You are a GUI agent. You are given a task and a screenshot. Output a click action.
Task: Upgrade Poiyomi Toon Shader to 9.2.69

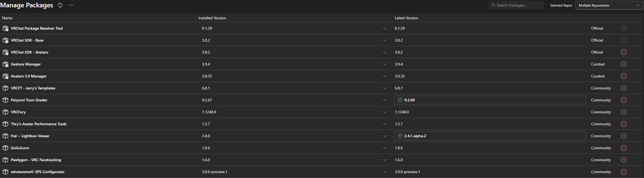tap(490, 100)
